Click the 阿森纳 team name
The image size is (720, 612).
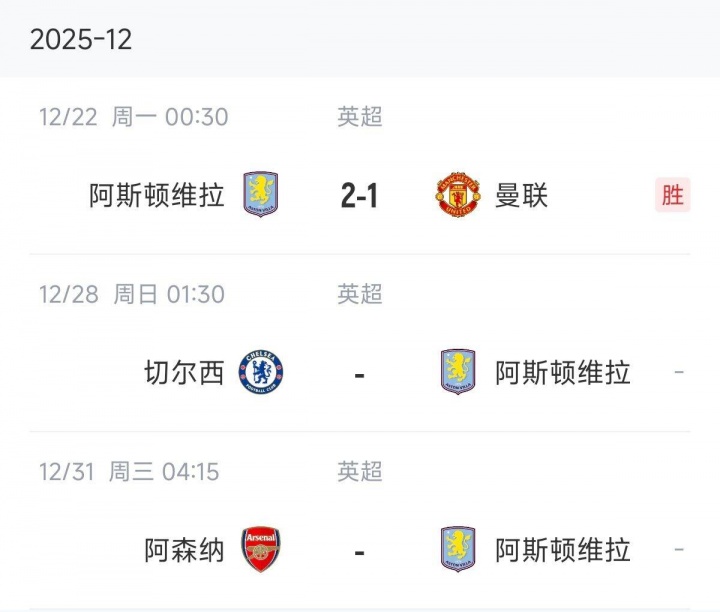coord(184,550)
